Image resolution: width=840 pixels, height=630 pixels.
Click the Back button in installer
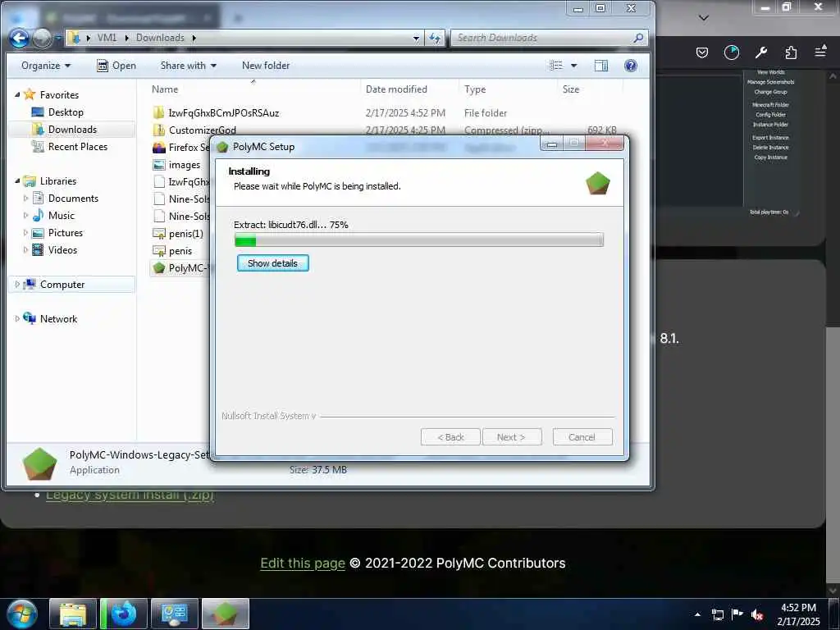(450, 437)
